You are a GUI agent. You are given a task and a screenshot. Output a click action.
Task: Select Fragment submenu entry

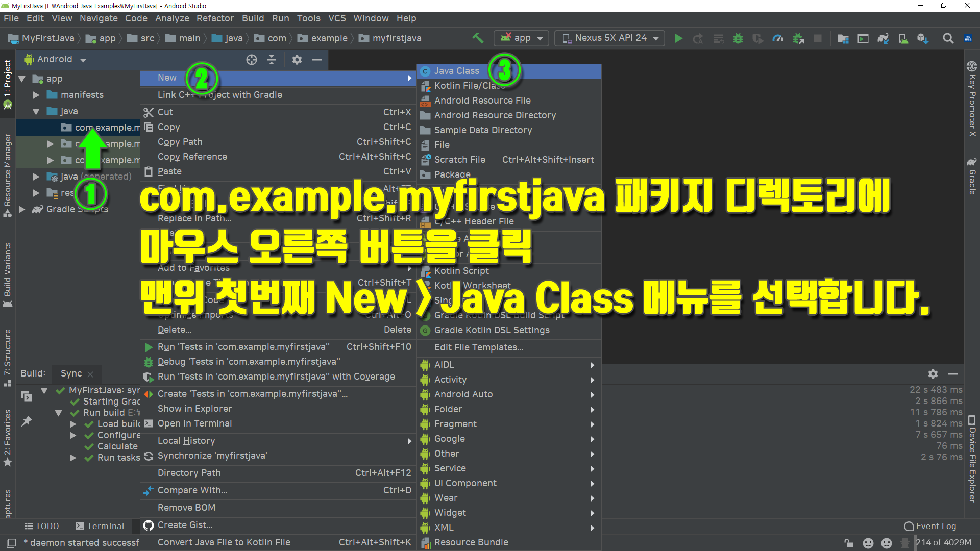pos(509,424)
